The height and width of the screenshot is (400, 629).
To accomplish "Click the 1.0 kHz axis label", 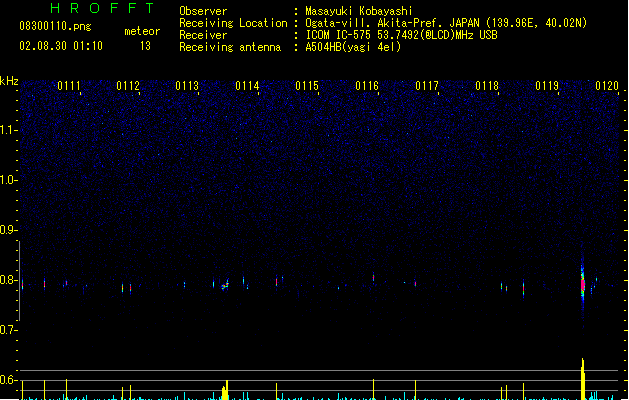I will tap(8, 180).
